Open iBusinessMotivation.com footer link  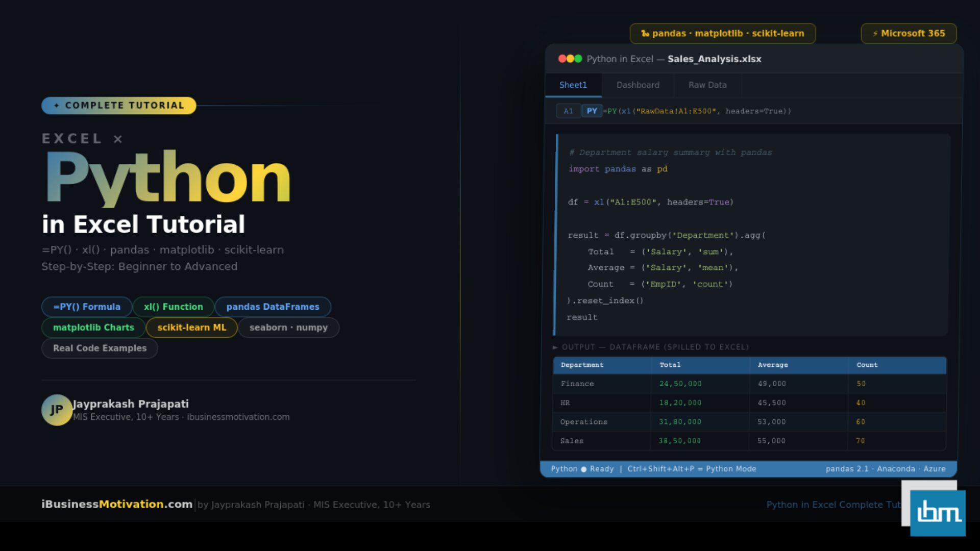(117, 504)
